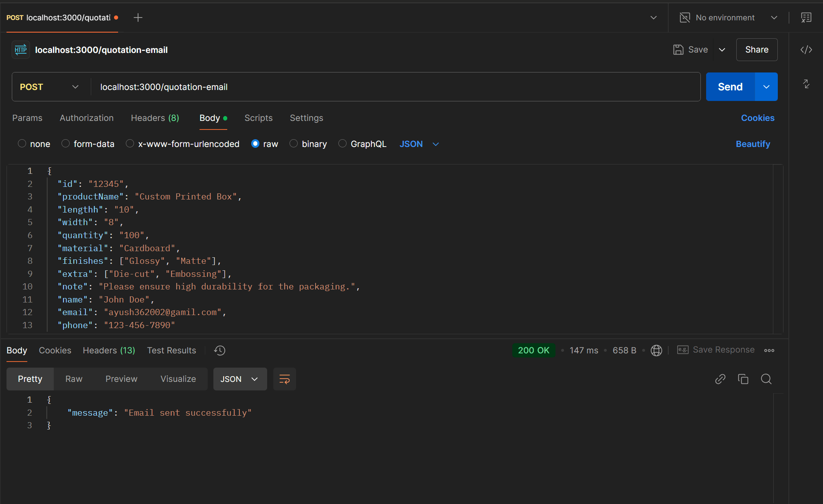Open the network information globe icon
Screen dimensions: 823x504
click(x=656, y=350)
